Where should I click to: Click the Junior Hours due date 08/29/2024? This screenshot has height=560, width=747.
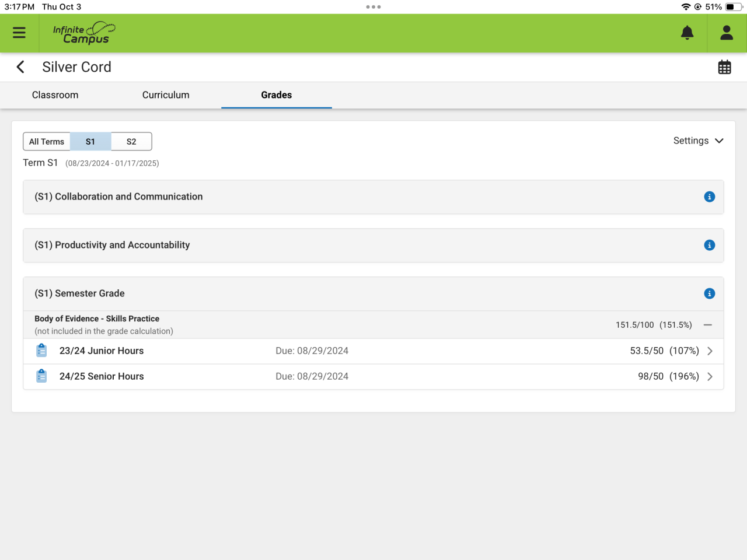[x=312, y=351]
